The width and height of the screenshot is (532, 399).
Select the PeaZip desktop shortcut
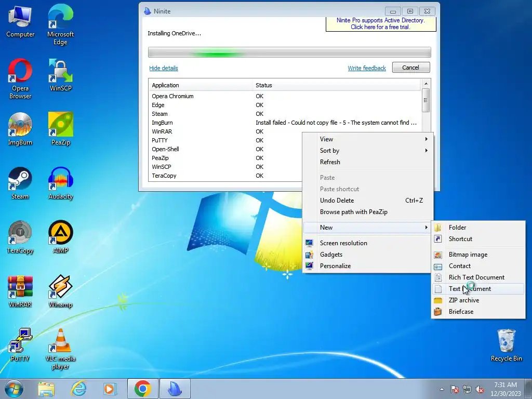pyautogui.click(x=60, y=129)
